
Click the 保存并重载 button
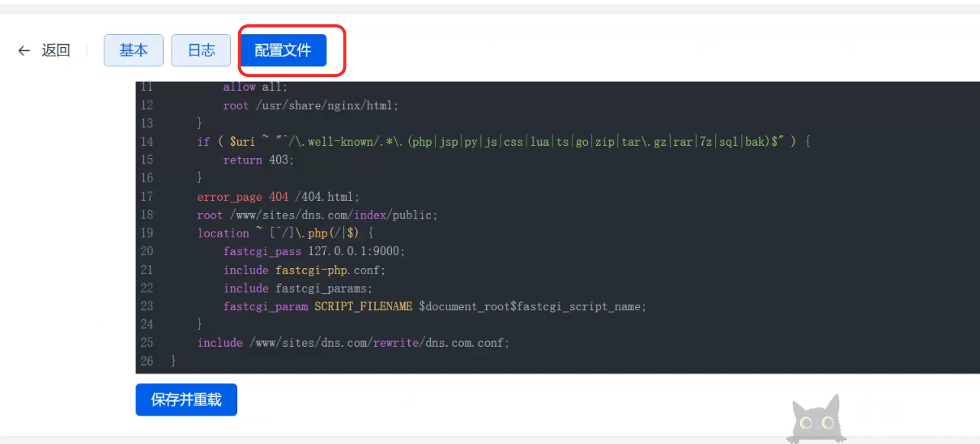[186, 399]
